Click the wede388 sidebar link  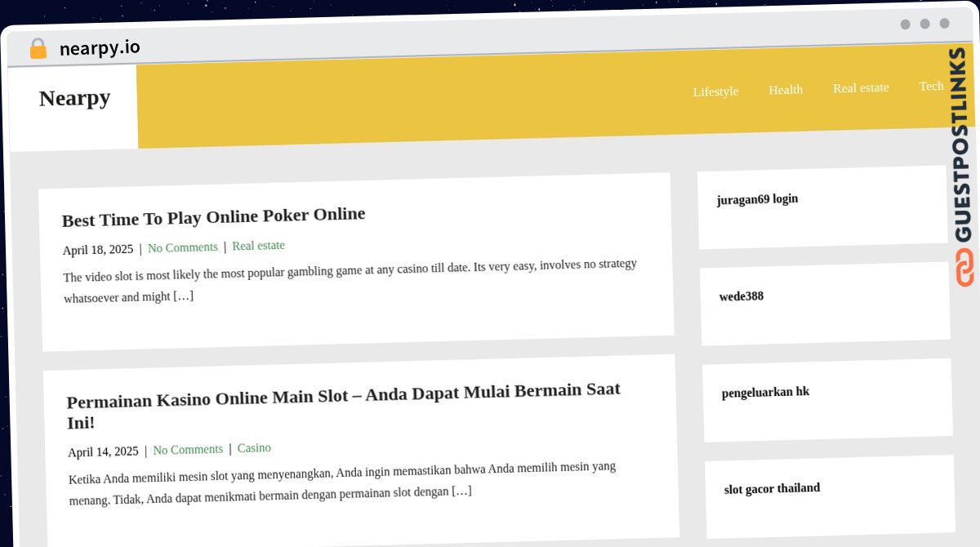point(741,296)
